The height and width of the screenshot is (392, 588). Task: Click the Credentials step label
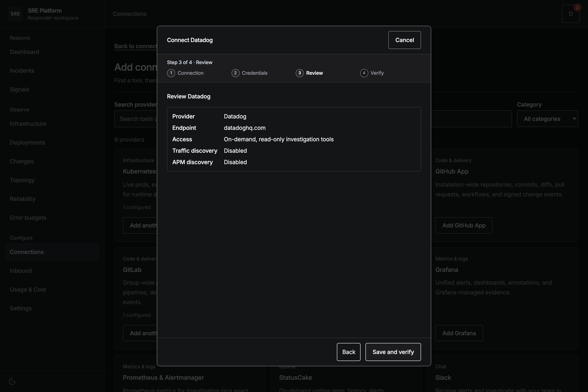tap(255, 73)
